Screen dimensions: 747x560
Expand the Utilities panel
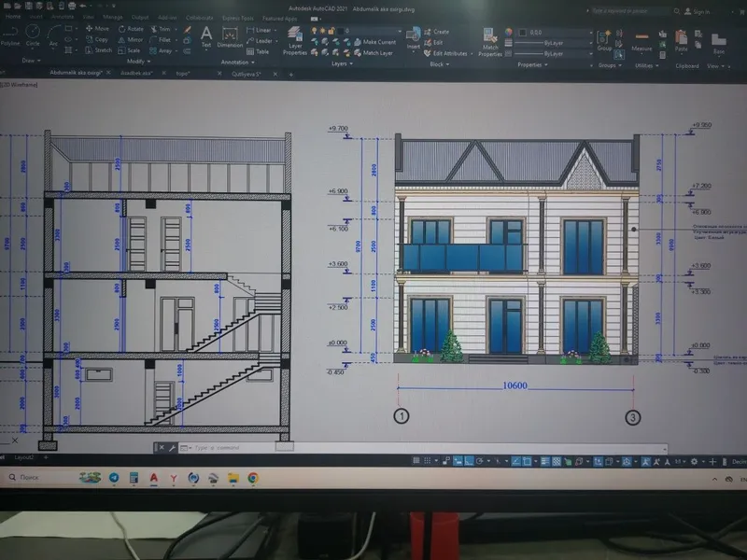[646, 65]
